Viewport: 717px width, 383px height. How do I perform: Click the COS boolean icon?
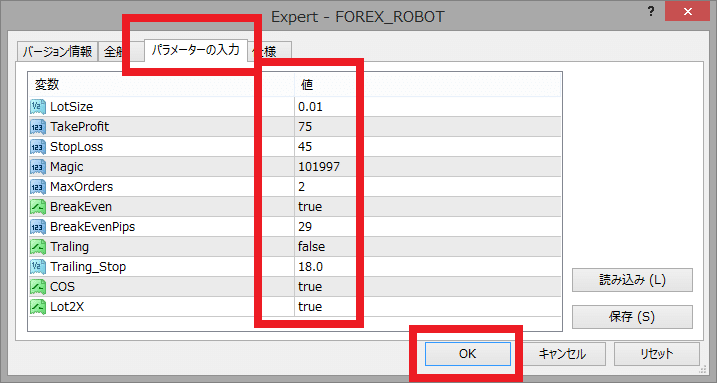pos(38,287)
